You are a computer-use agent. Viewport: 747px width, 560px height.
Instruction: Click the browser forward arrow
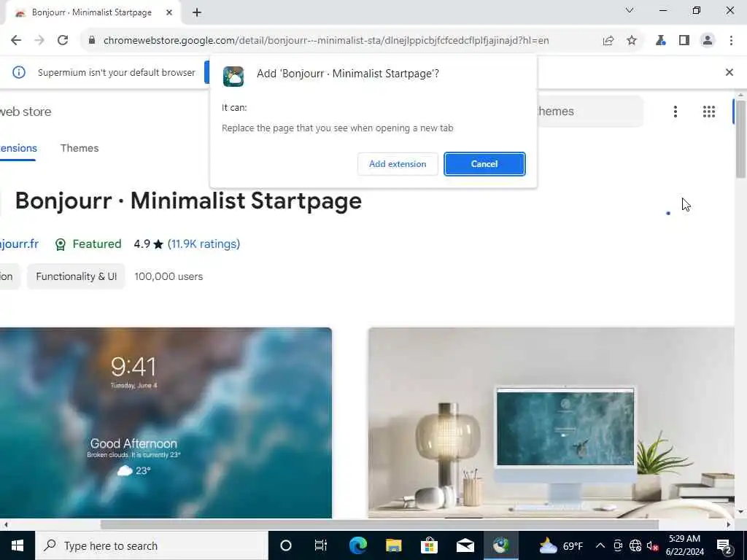[39, 41]
